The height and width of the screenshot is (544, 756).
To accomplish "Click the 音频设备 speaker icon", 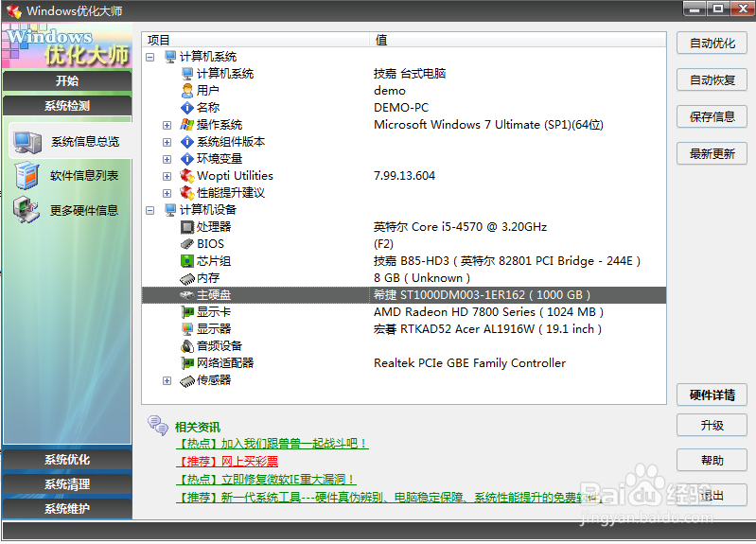I will [186, 346].
